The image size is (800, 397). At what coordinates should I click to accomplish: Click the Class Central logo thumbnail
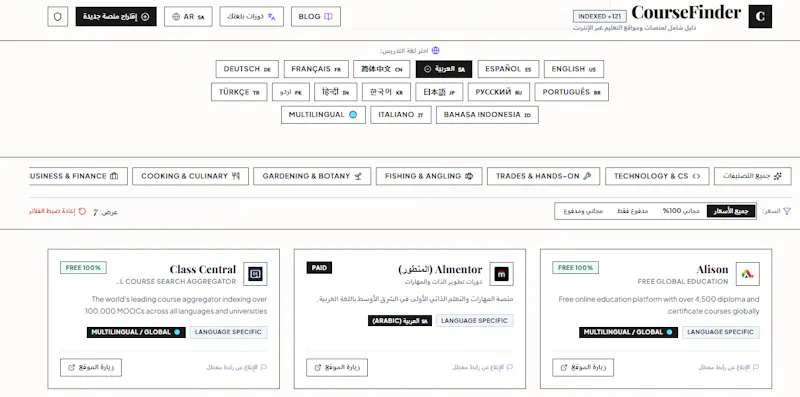click(x=255, y=274)
